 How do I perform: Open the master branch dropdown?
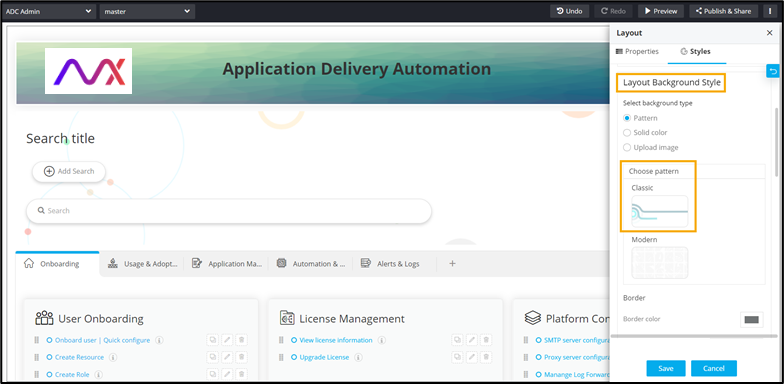pyautogui.click(x=147, y=11)
